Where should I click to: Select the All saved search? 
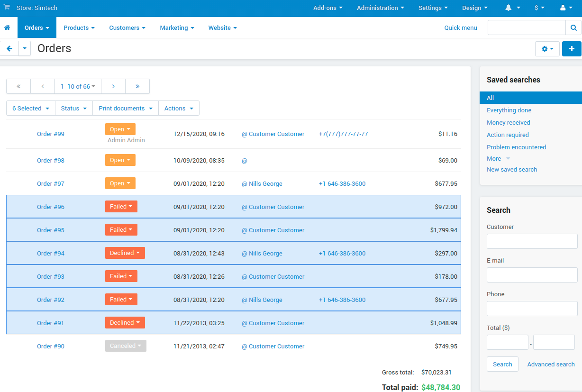click(531, 98)
